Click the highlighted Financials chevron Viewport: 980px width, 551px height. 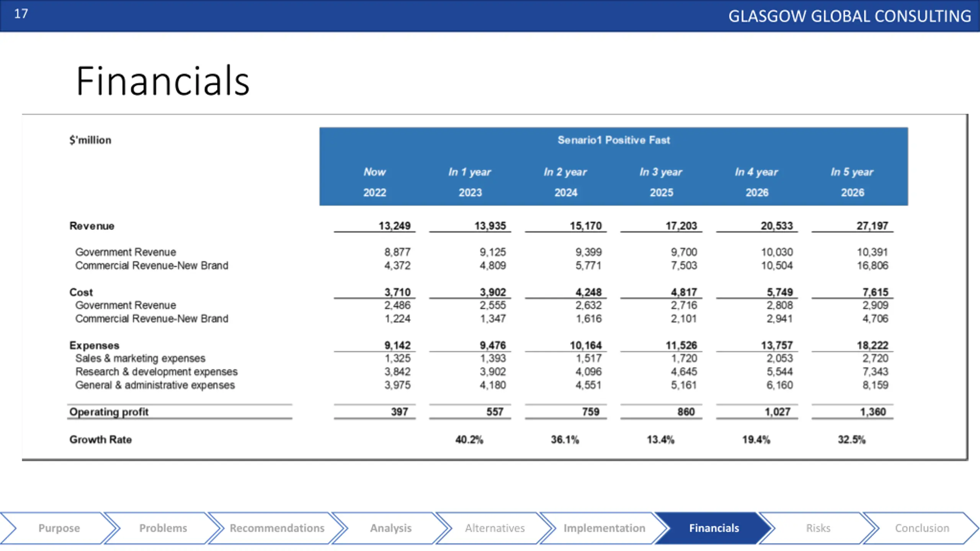714,528
